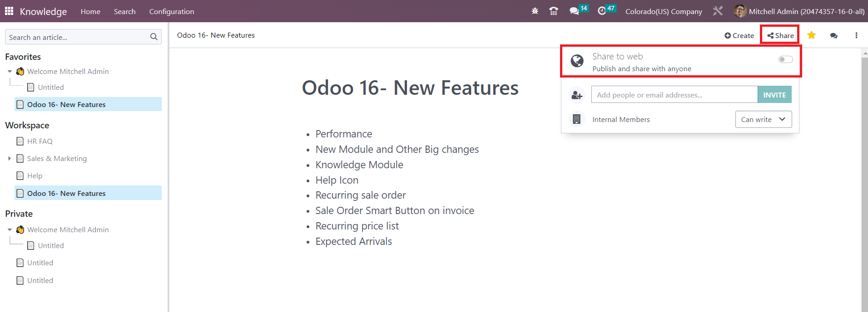The height and width of the screenshot is (312, 868).
Task: Toggle the Share to web switch
Action: (785, 59)
